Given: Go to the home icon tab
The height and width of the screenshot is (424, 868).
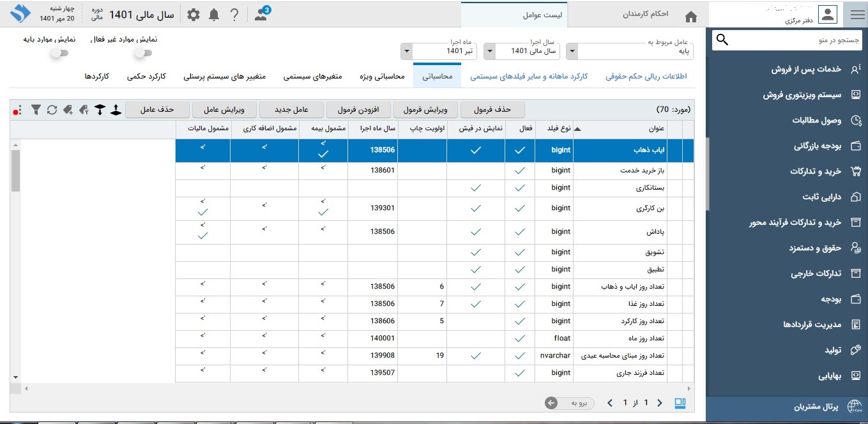Looking at the screenshot, I should 690,16.
